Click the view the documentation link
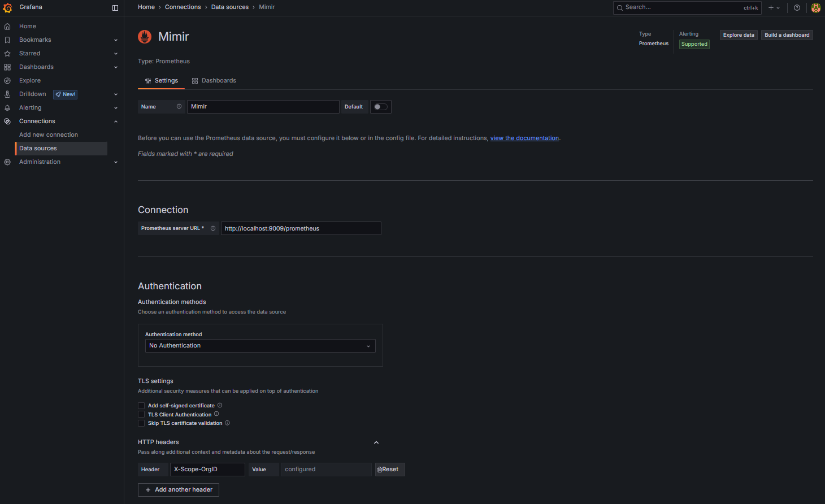Screen dimensions: 825x504 pos(524,137)
